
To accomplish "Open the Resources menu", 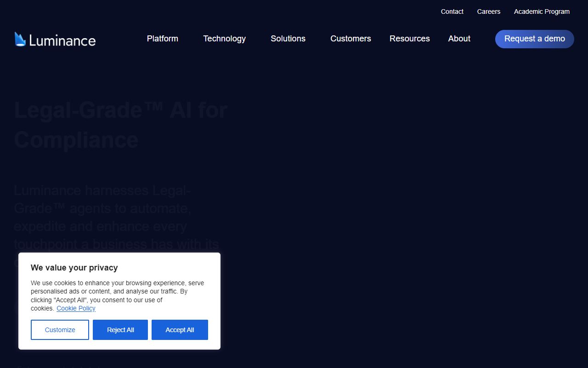I will coord(409,39).
